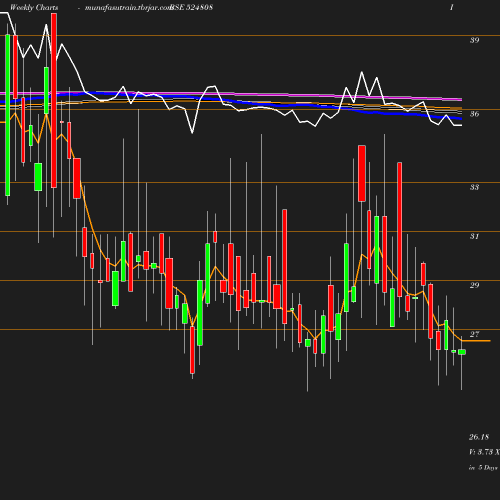Select the 26.18 closing price value
Image resolution: width=500 pixels, height=500 pixels.
pyautogui.click(x=479, y=437)
